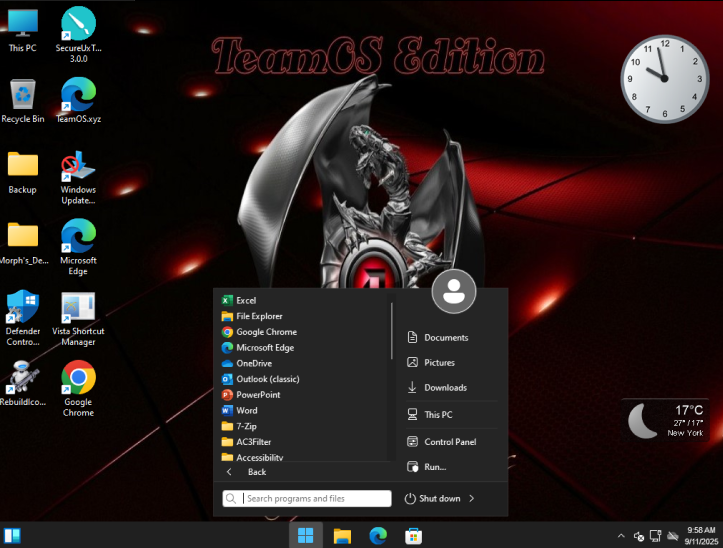Click the magnifier icon in the search box

coord(231,499)
